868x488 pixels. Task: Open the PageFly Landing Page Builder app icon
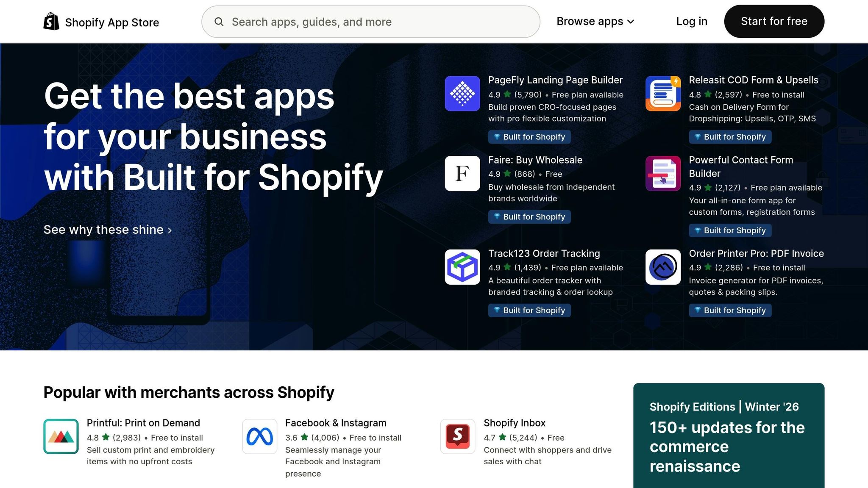(x=462, y=93)
